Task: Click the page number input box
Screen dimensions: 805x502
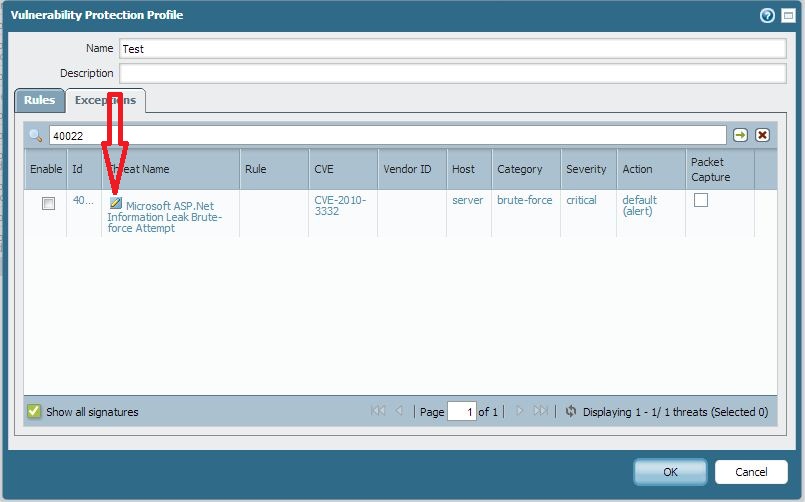Action: [462, 411]
